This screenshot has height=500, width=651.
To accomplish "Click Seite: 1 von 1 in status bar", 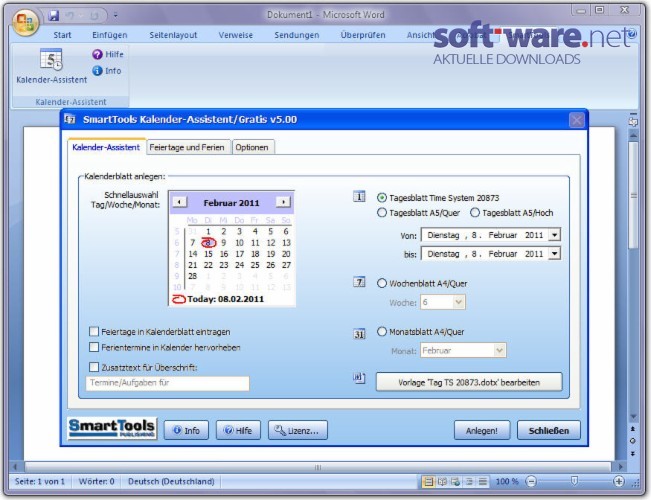I will (40, 481).
